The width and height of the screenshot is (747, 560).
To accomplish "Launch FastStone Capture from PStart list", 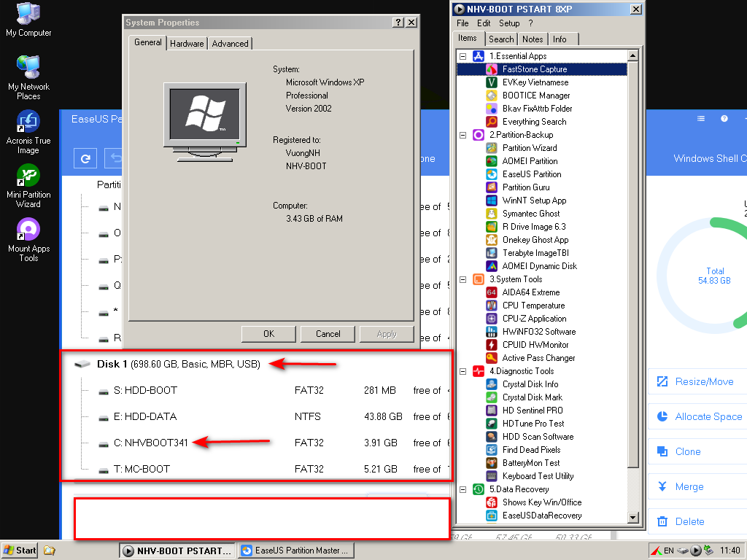I will [534, 69].
